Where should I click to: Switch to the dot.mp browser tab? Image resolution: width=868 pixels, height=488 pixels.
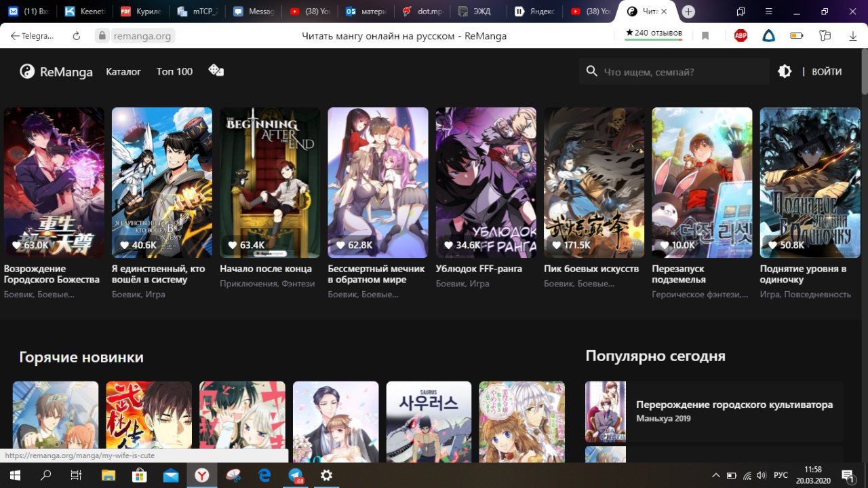pyautogui.click(x=422, y=12)
